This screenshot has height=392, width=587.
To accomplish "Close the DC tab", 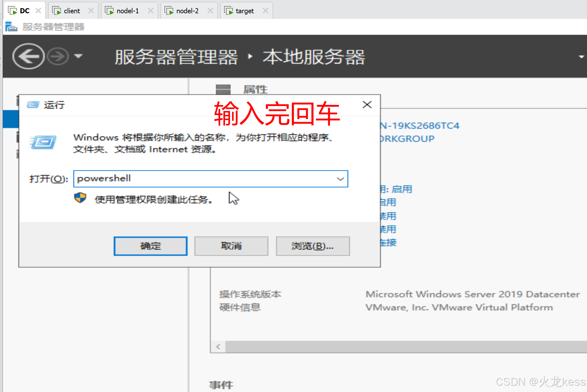I will pyautogui.click(x=39, y=11).
